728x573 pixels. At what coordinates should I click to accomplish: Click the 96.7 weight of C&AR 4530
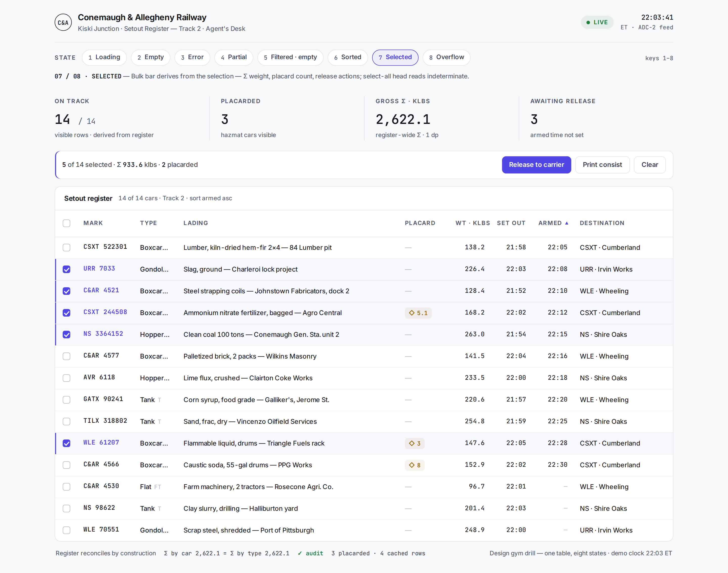476,487
